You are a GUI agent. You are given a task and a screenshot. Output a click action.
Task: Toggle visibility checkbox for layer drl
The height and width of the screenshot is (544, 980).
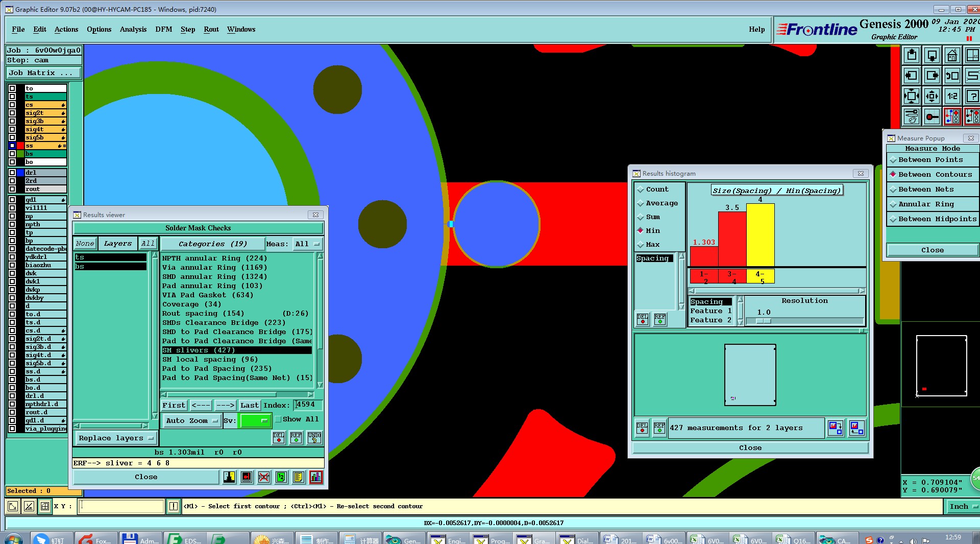[12, 173]
